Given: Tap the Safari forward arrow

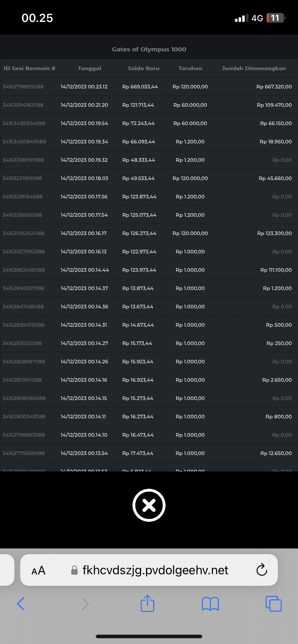Looking at the screenshot, I should (85, 604).
